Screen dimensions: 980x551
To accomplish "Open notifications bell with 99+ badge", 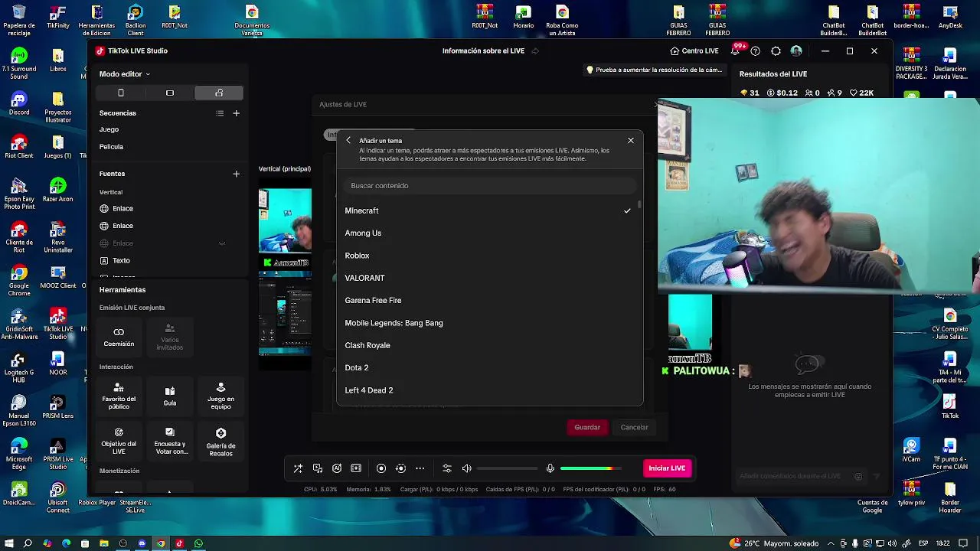I will (736, 51).
